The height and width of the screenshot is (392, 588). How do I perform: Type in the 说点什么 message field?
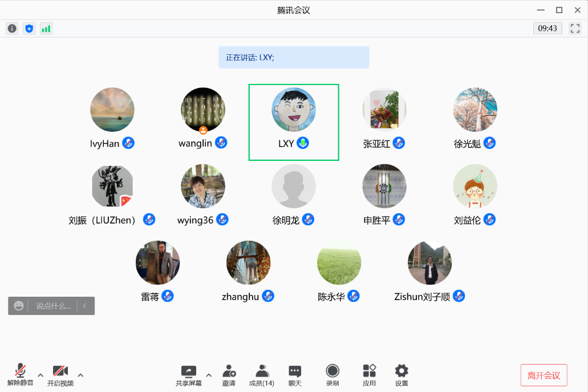tap(54, 306)
